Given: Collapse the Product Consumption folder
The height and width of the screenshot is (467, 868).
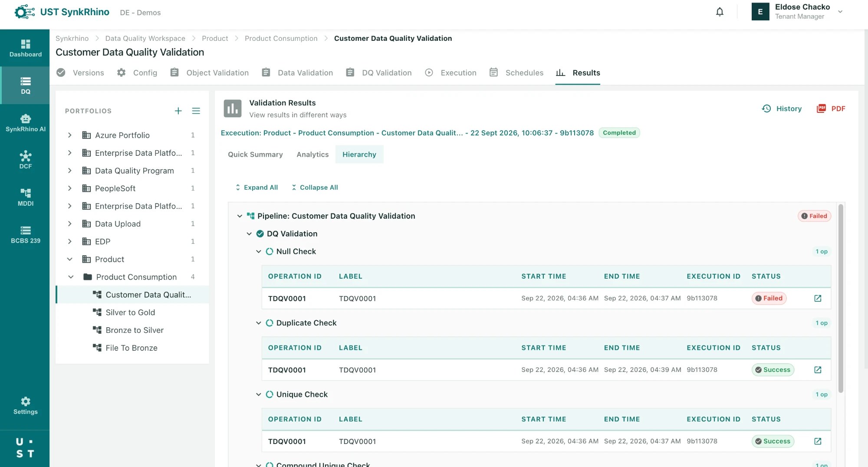Looking at the screenshot, I should [71, 277].
